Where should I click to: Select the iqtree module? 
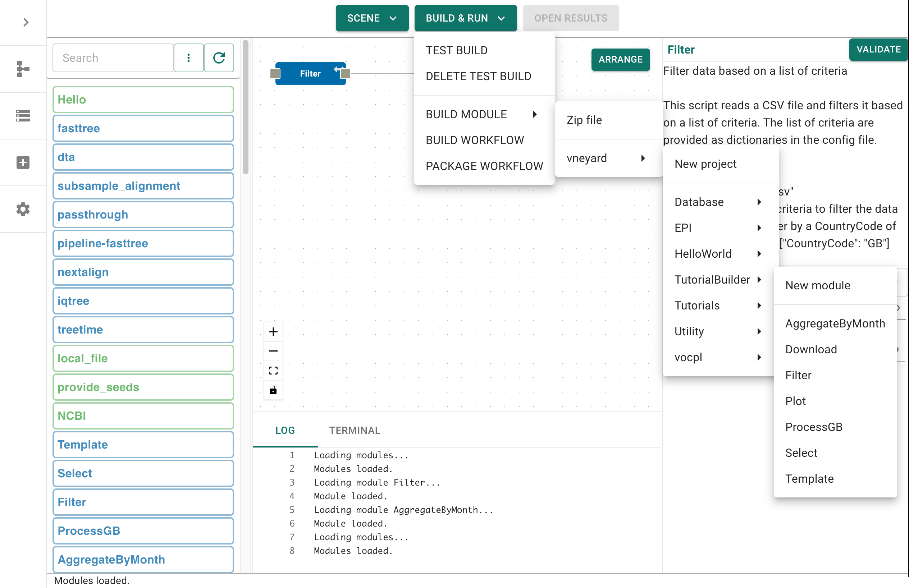click(143, 301)
